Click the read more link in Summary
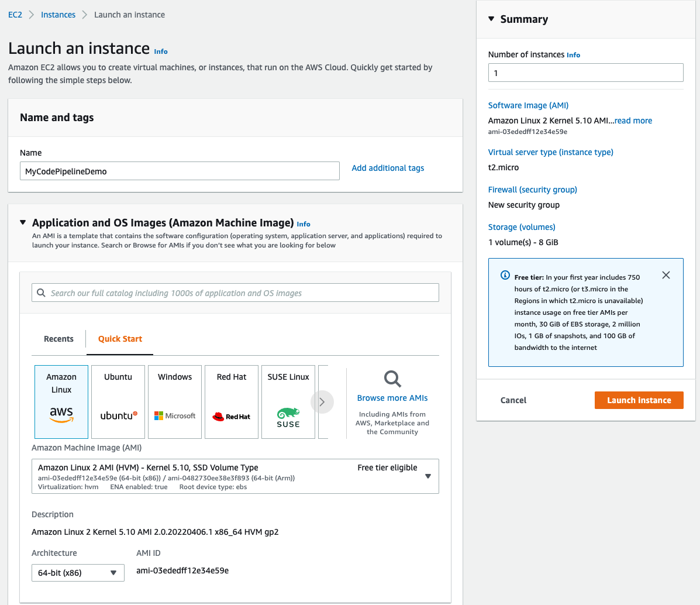This screenshot has width=700, height=605. [x=633, y=121]
